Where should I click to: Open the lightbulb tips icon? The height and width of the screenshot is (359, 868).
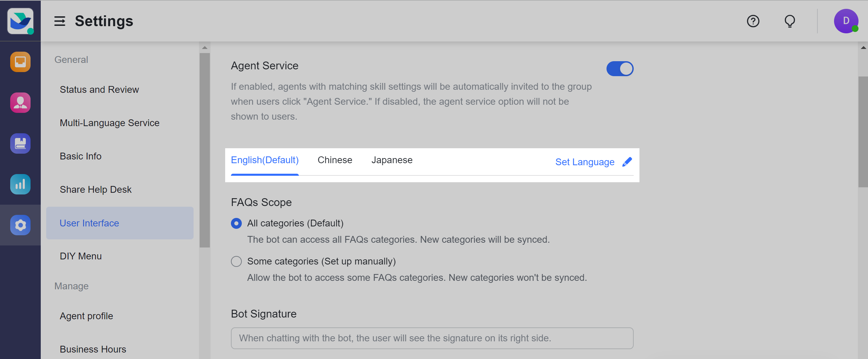tap(790, 21)
